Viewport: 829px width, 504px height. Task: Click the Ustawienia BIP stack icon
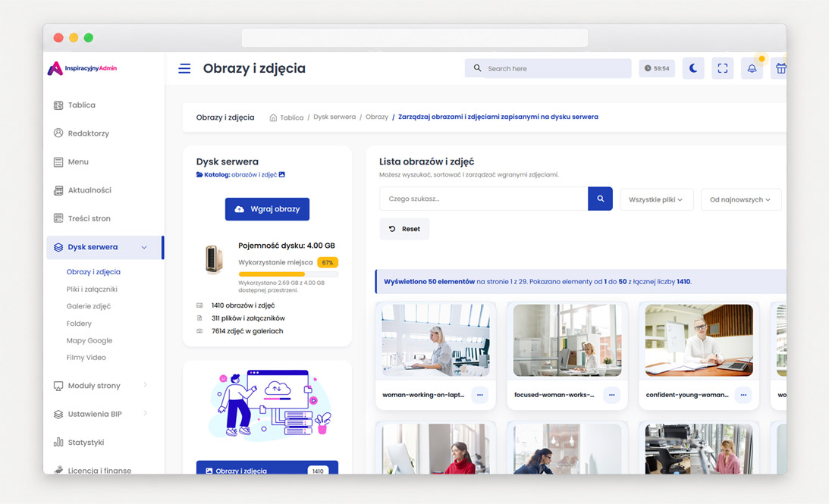tap(58, 414)
